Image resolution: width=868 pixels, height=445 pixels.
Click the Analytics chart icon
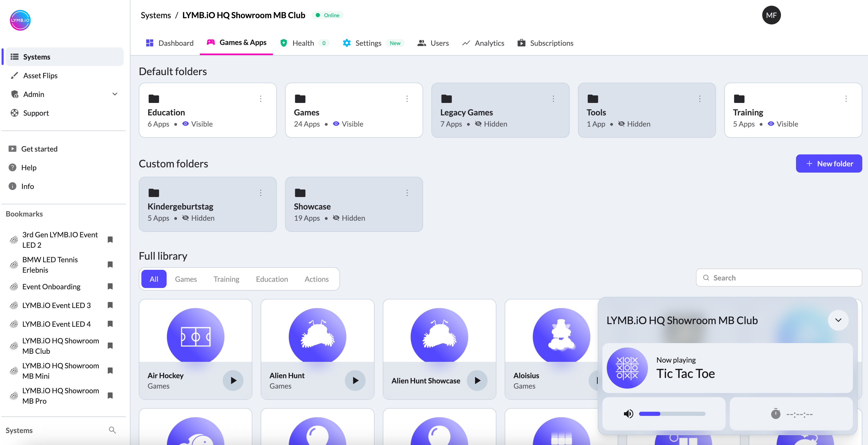pos(466,43)
